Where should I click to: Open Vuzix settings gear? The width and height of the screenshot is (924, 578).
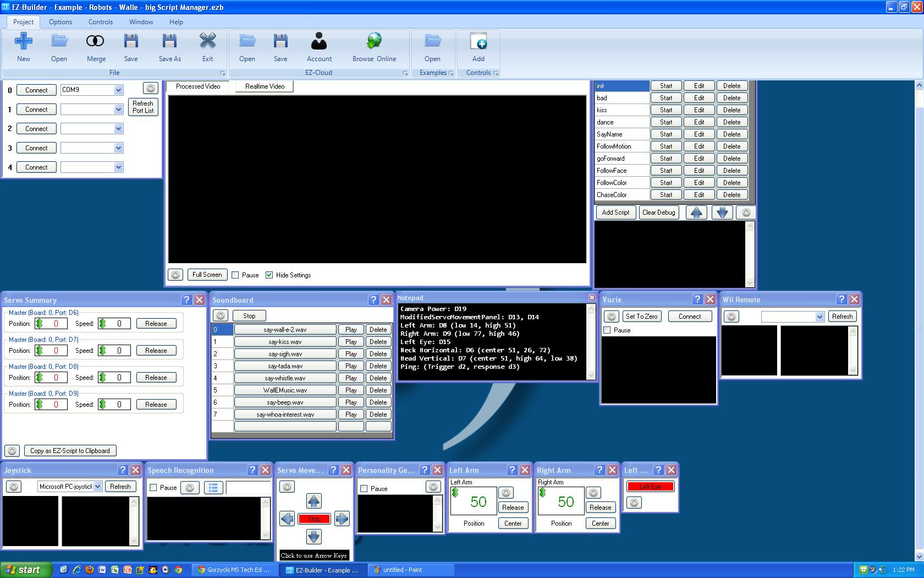(611, 317)
